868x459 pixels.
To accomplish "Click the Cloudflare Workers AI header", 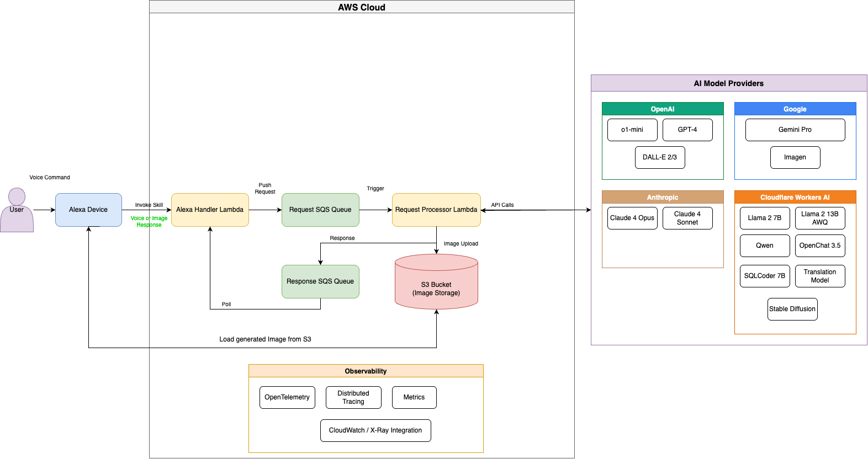I will [795, 197].
